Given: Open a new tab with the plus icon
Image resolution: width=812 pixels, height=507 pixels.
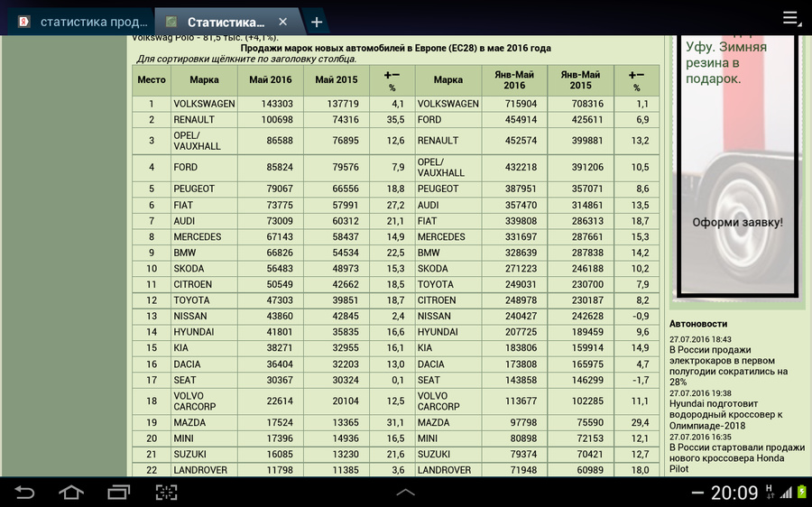Looking at the screenshot, I should click(x=317, y=23).
